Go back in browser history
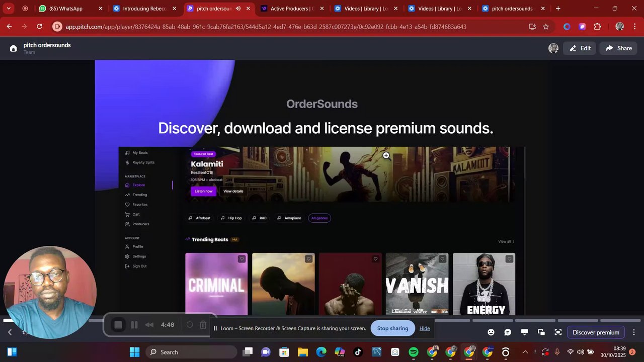The width and height of the screenshot is (644, 362). click(9, 27)
